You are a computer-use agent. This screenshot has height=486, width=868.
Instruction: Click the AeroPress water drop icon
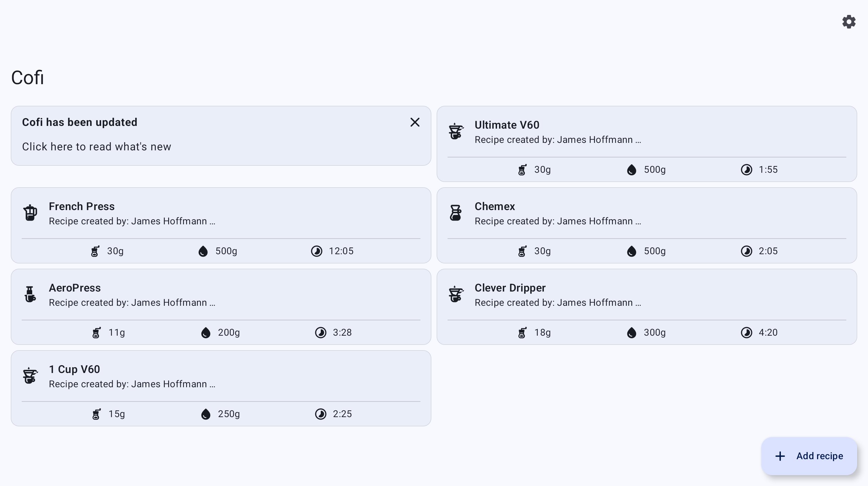205,333
